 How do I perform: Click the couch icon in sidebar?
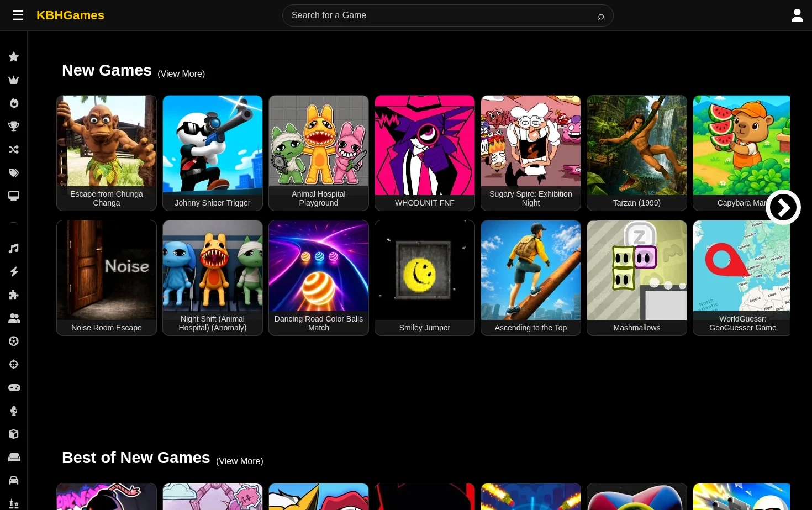point(14,458)
